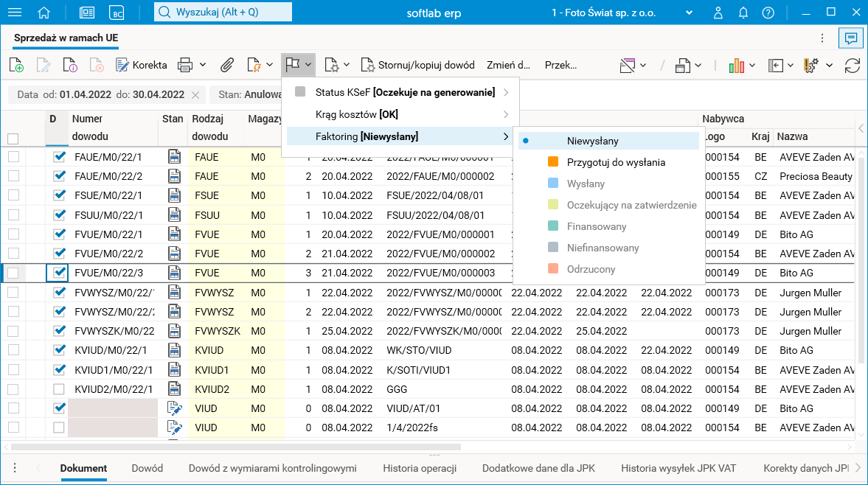Switch to the Historia operacji tab
Screen dimensions: 868x485
click(x=420, y=468)
